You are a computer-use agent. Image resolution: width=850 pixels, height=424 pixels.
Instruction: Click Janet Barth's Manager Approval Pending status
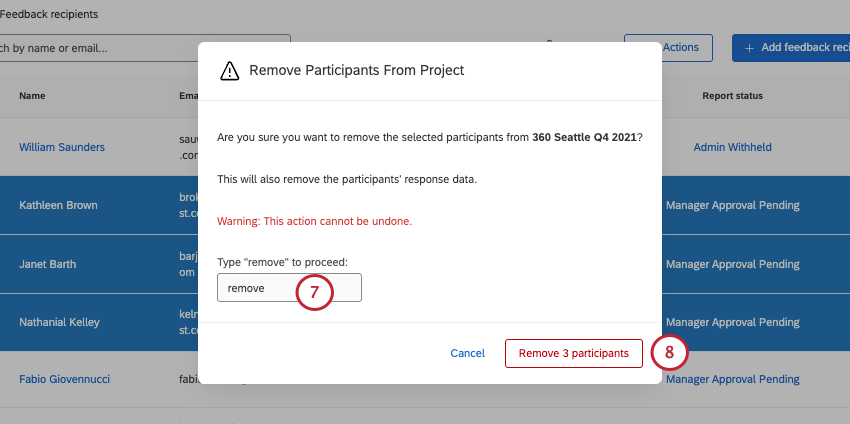pos(732,264)
